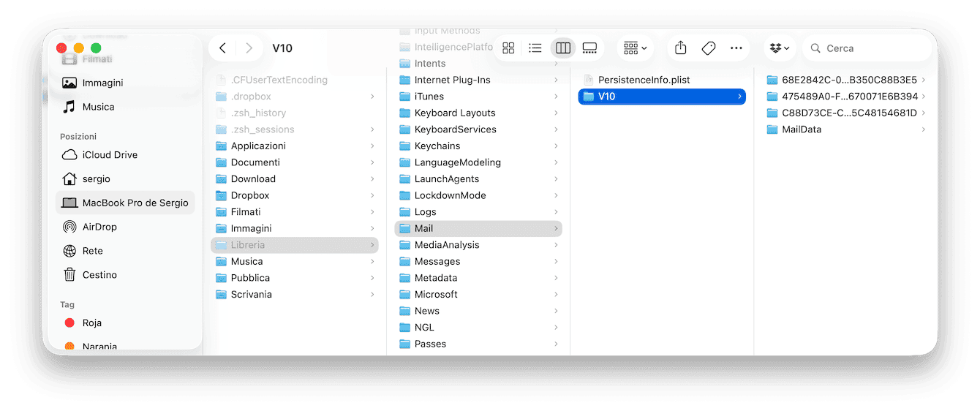Expand the .zsh_sessions folder chevron
This screenshot has width=980, height=411.
[x=372, y=129]
